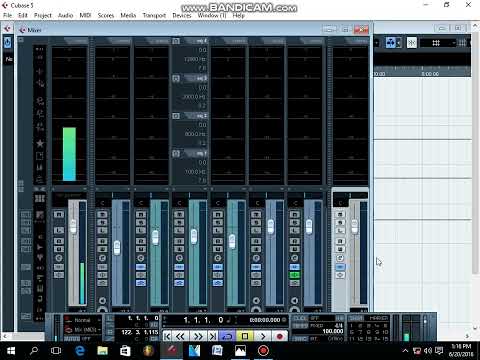The height and width of the screenshot is (360, 480).
Task: Toggle monitor speaker button on second channel
Action: point(102,300)
